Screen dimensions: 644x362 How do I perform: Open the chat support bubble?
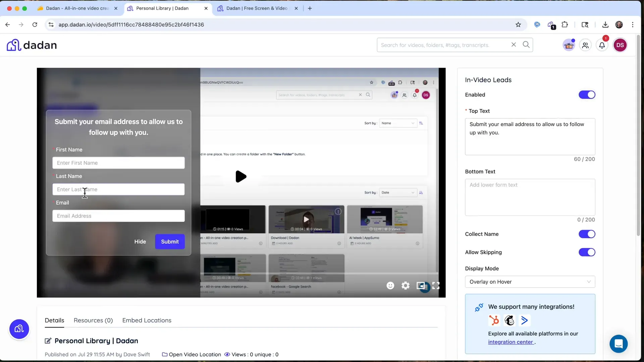click(619, 344)
